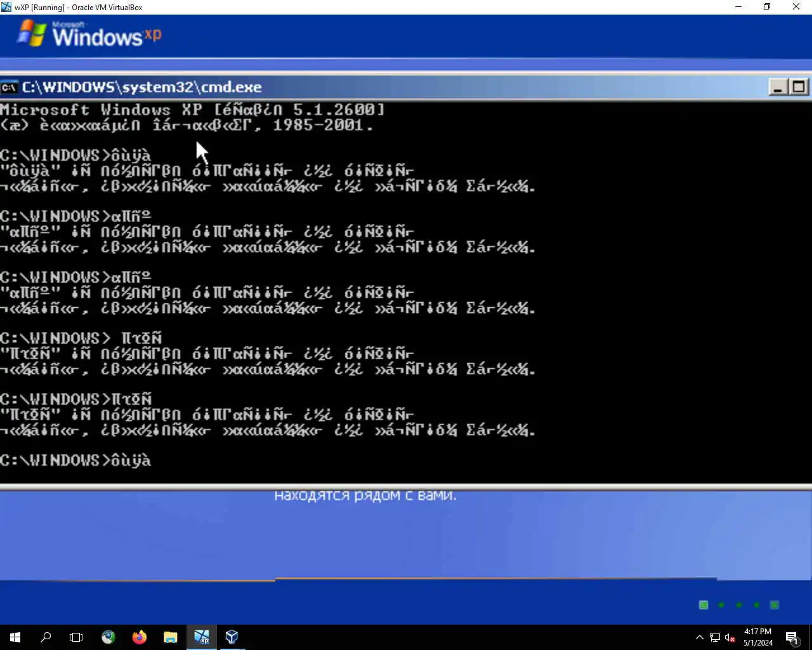
Task: Click the first green setup progress square
Action: click(x=704, y=605)
